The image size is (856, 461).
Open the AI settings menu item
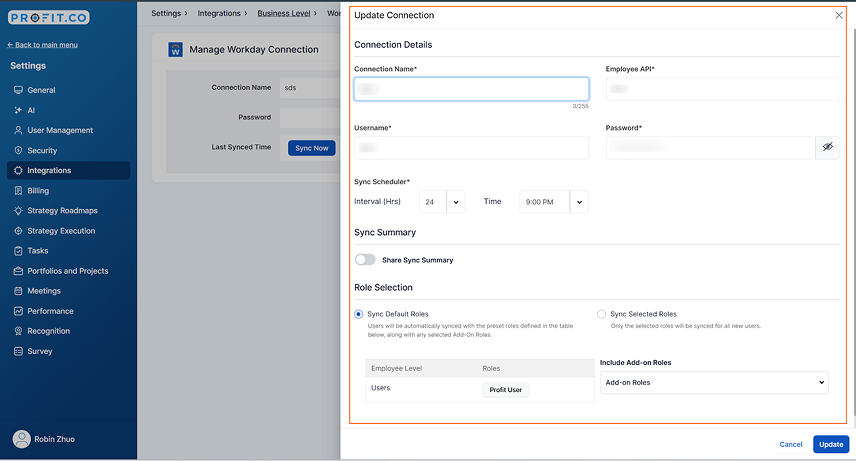pos(69,110)
